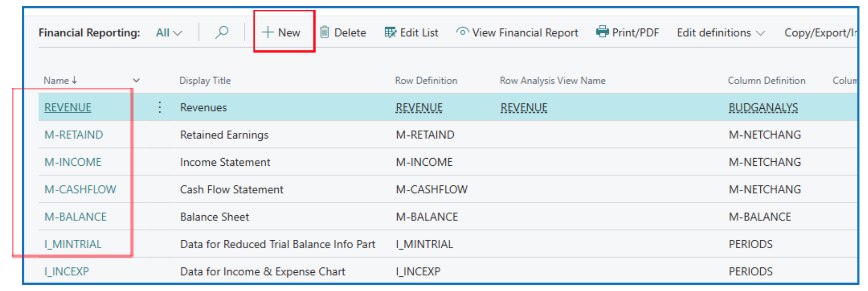The height and width of the screenshot is (291, 868).
Task: Open the three-dot menu on REVENUE row
Action: [x=160, y=107]
